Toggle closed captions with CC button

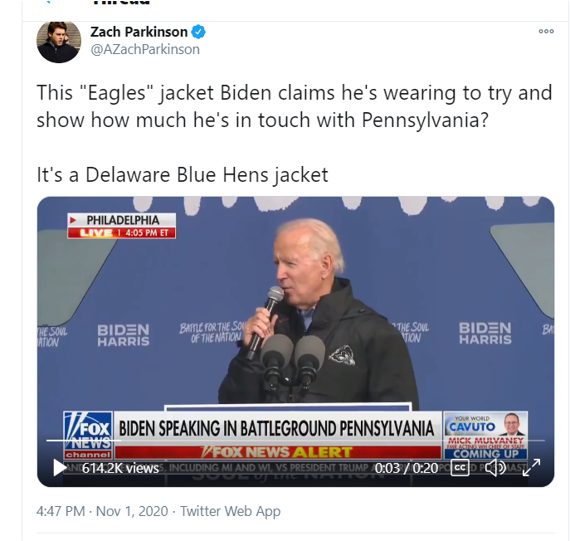click(460, 468)
